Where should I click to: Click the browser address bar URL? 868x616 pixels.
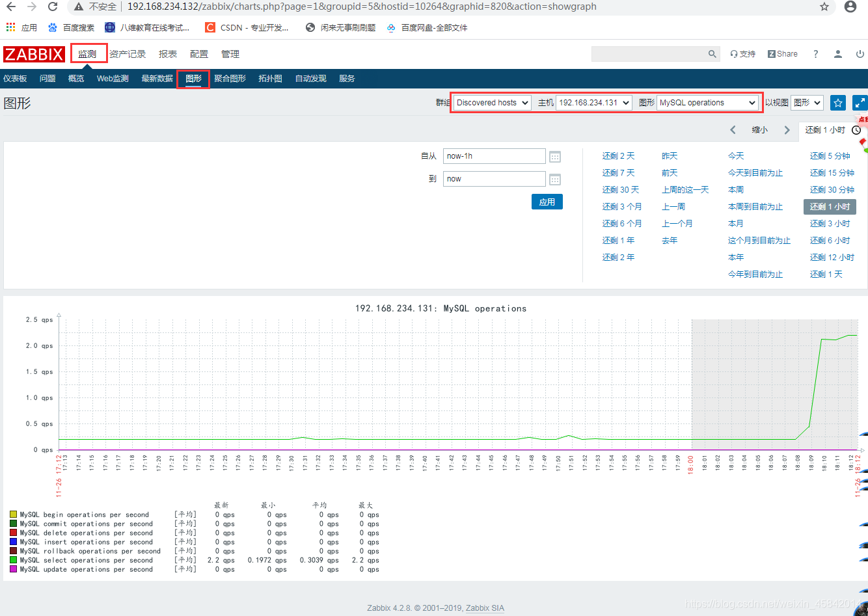click(x=361, y=7)
